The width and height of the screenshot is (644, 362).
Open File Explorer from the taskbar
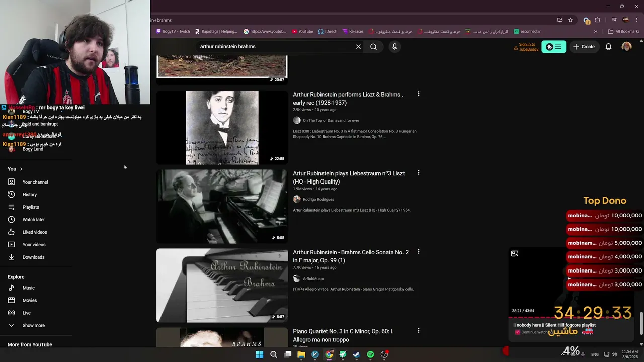pos(301,354)
